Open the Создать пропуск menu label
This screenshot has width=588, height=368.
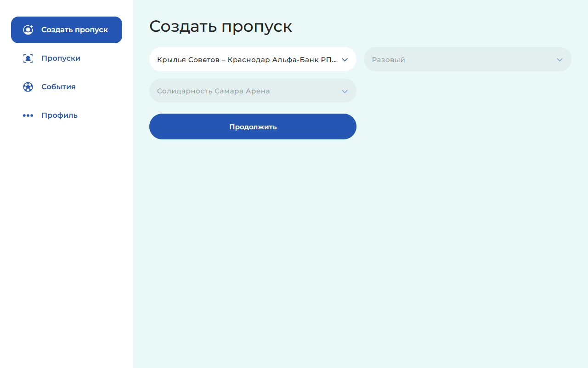[74, 30]
